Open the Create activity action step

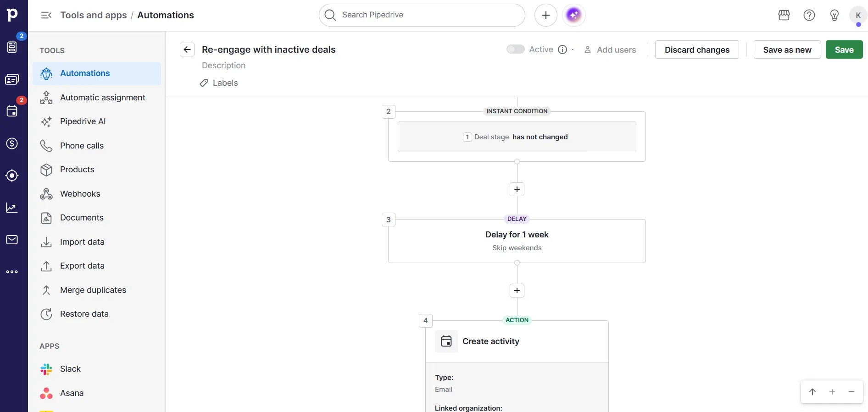[x=517, y=341]
